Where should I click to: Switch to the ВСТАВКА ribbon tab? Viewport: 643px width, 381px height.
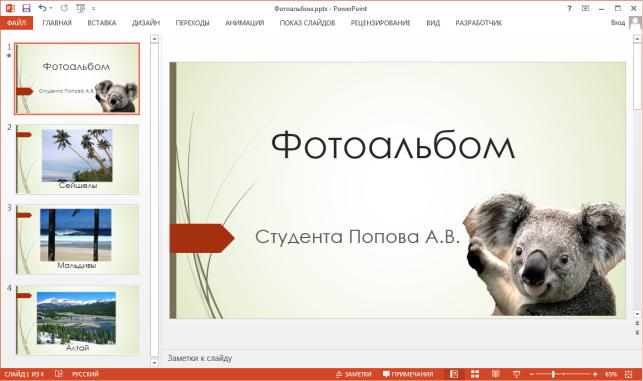(x=102, y=23)
